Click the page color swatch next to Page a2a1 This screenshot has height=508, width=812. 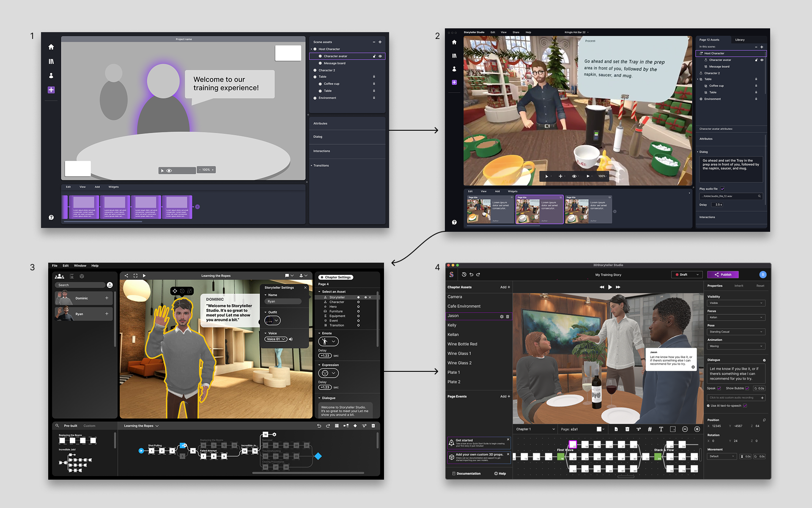(599, 429)
